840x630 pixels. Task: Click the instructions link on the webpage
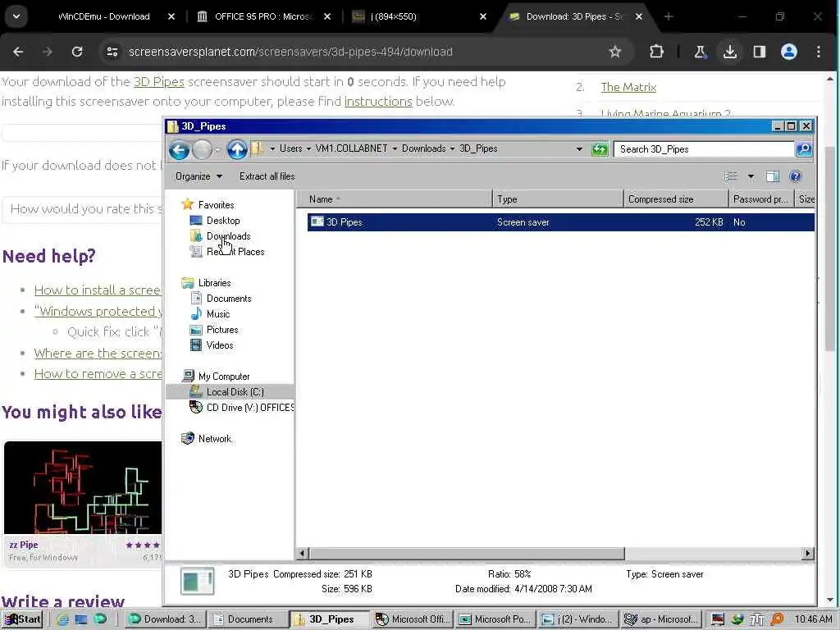pos(378,101)
